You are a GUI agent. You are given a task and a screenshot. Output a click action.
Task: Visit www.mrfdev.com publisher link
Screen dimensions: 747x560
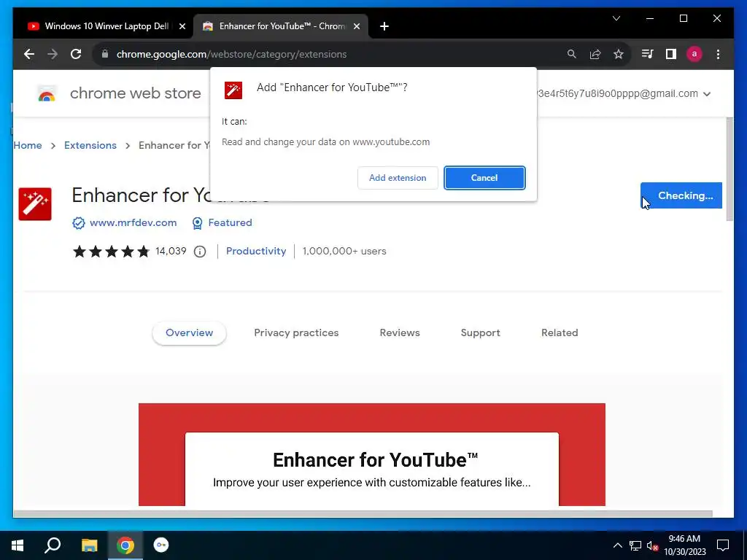point(133,222)
